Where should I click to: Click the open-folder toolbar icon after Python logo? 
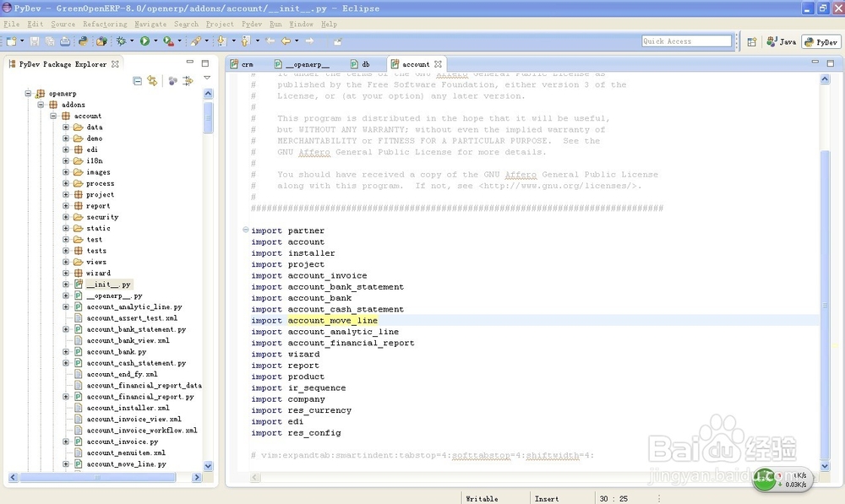point(101,41)
